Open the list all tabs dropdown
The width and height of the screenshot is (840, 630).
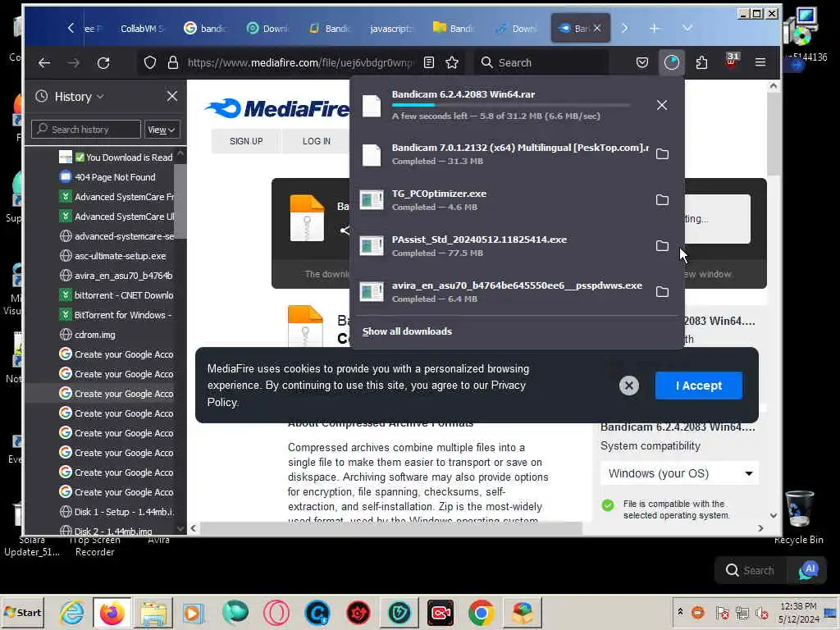coord(687,28)
